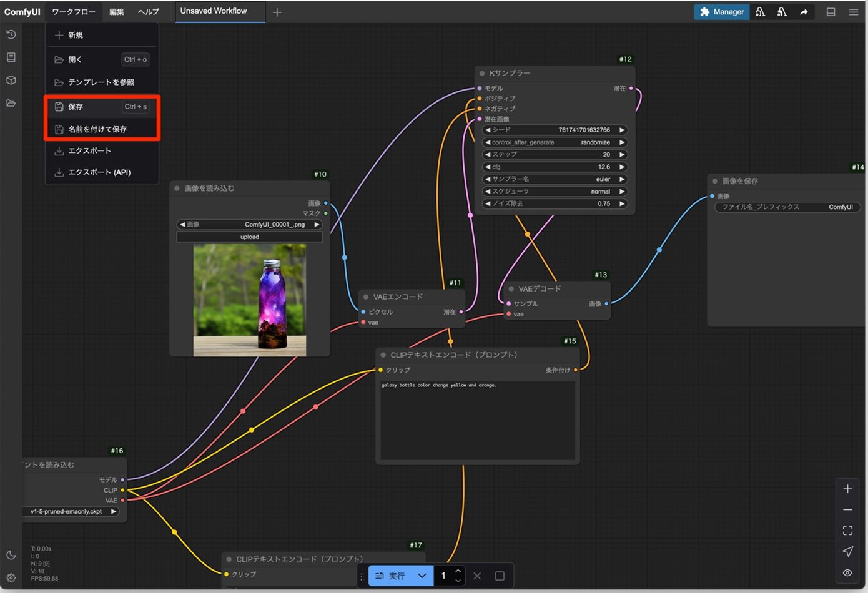Toggle dark theme moon icon

pos(11,555)
